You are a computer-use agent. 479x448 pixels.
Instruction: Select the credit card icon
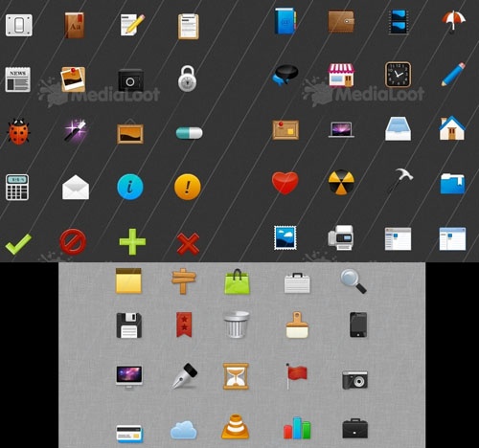tap(129, 435)
